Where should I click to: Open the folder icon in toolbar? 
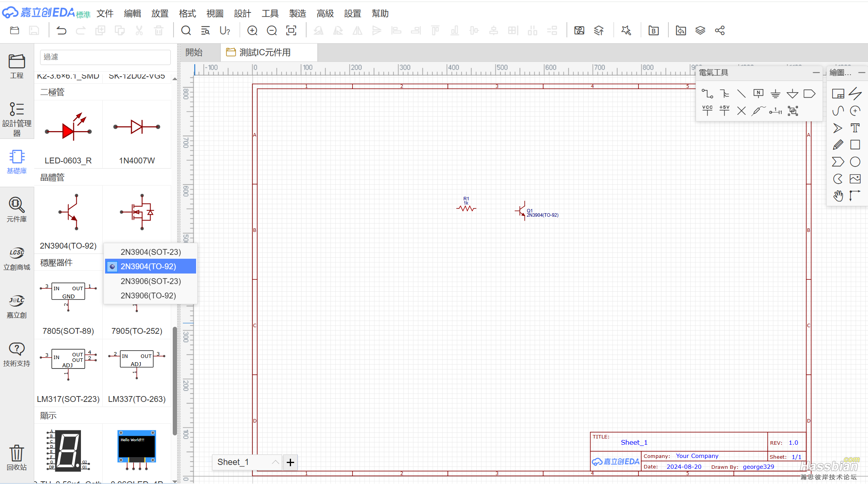coord(14,30)
